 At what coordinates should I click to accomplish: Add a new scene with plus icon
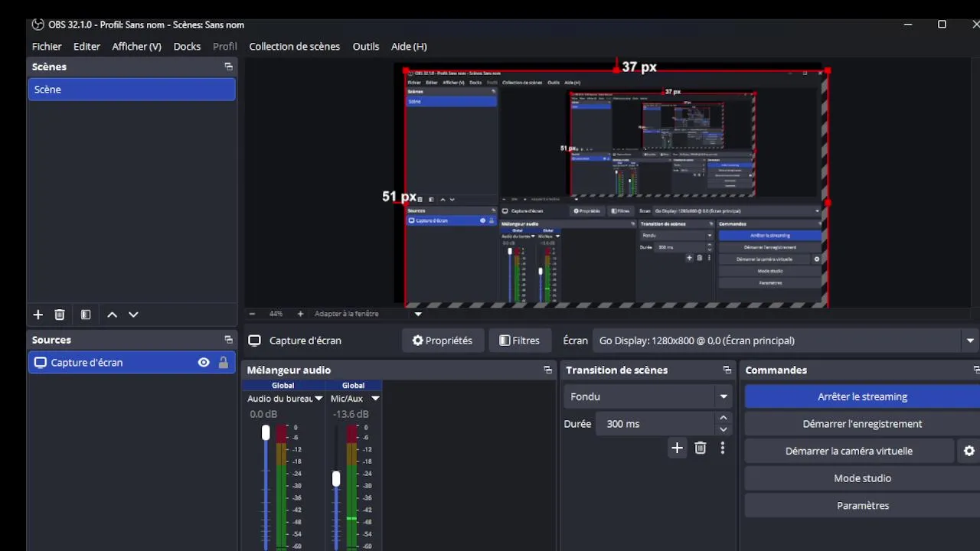click(x=38, y=315)
